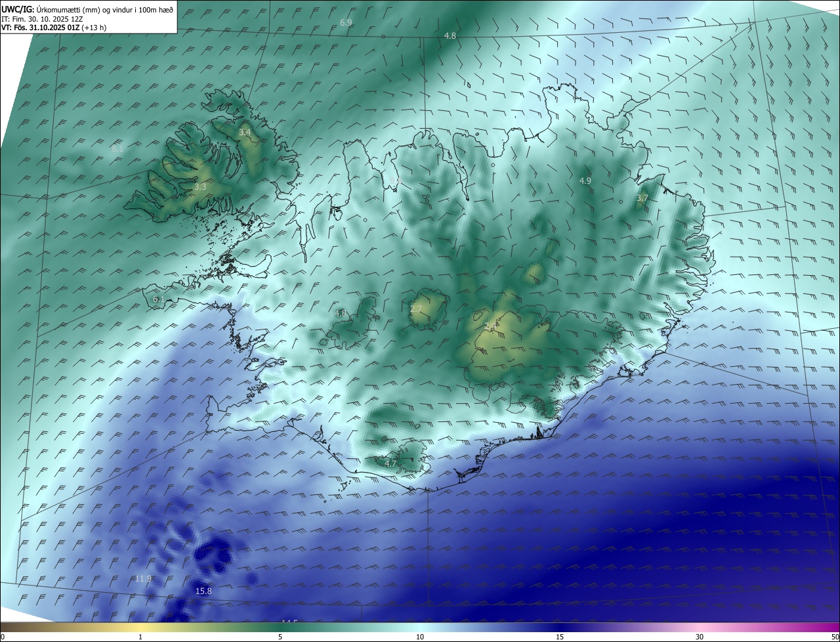
Task: Click the colorbar tick label 50
Action: 835,637
